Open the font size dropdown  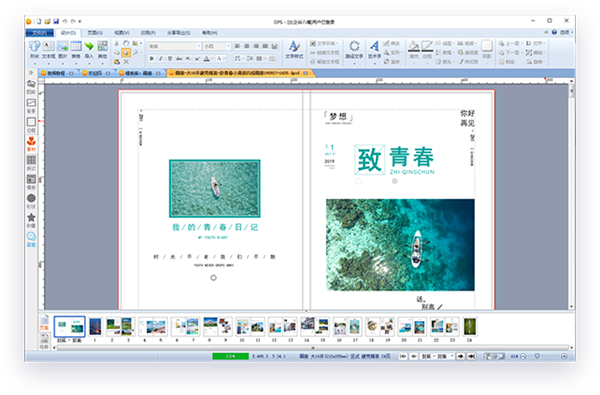click(x=228, y=46)
